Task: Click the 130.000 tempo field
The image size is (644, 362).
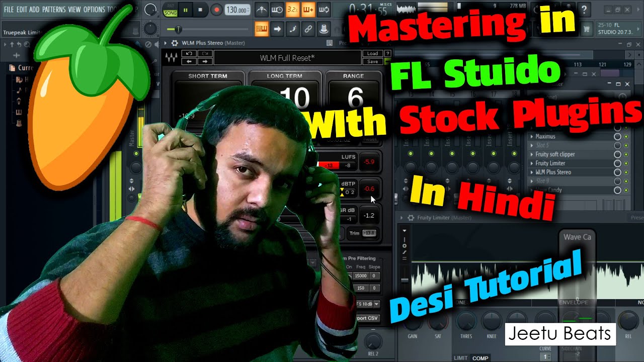Action: [x=237, y=10]
